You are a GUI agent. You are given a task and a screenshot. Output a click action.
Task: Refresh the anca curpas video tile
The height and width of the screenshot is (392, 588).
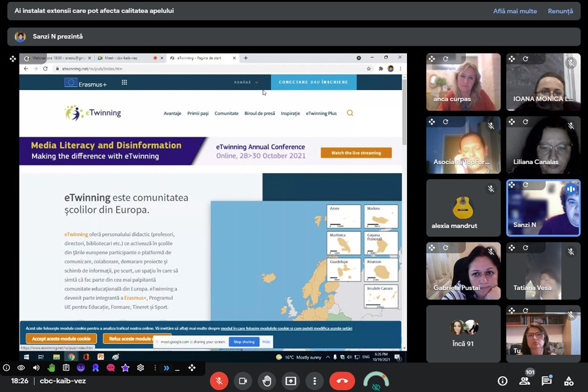click(x=446, y=59)
